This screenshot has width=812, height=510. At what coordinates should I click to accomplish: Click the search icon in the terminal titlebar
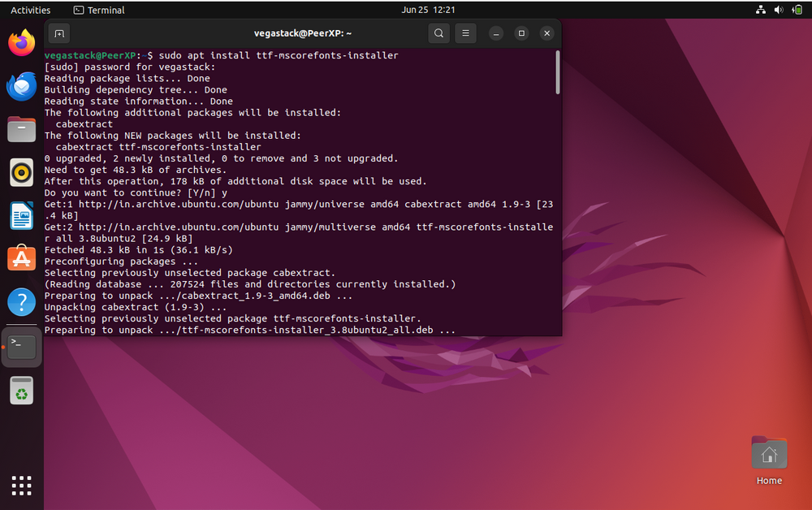click(x=438, y=33)
